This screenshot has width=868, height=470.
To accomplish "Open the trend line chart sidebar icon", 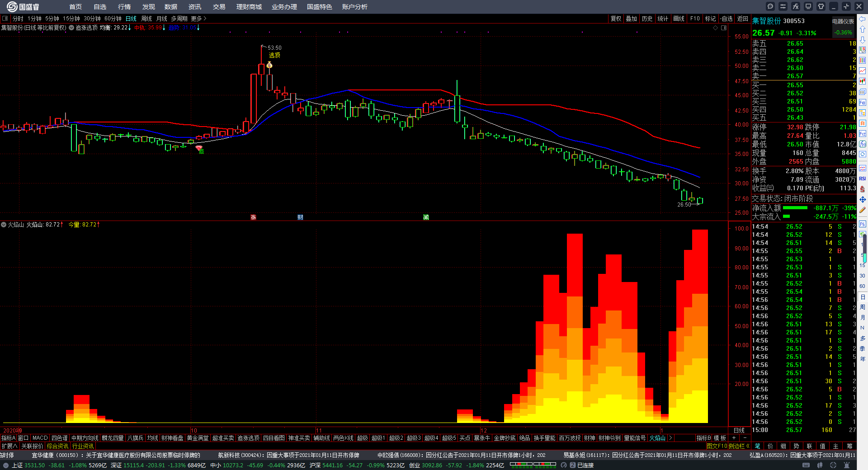I will click(x=863, y=71).
